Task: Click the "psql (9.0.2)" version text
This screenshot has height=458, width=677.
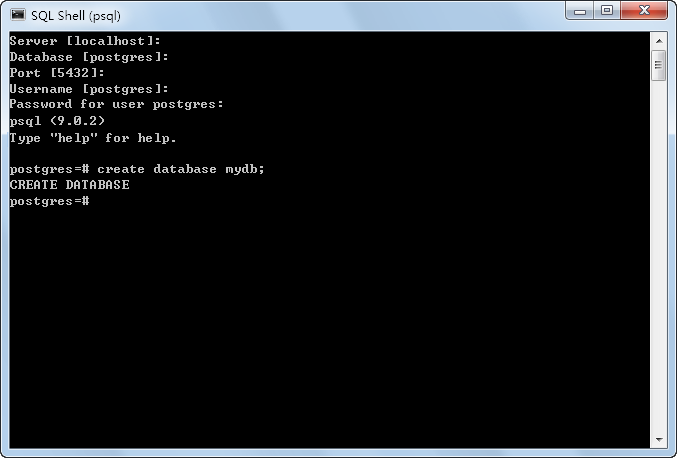Action: click(x=57, y=120)
